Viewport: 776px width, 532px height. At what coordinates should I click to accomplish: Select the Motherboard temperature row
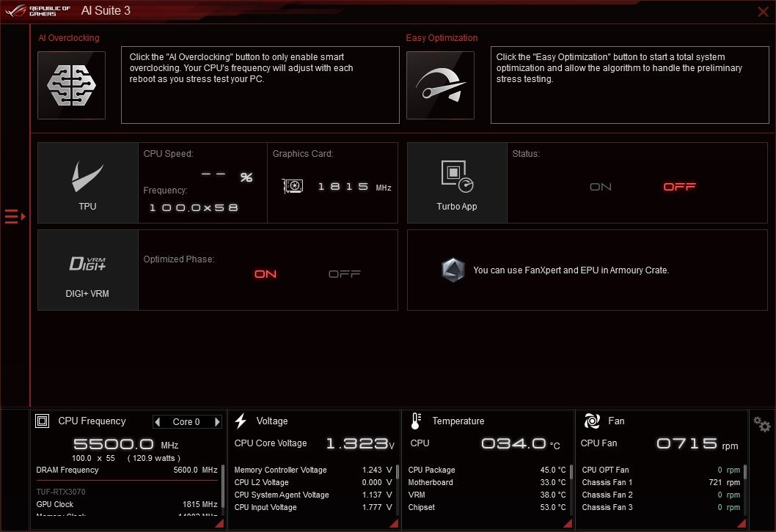487,482
